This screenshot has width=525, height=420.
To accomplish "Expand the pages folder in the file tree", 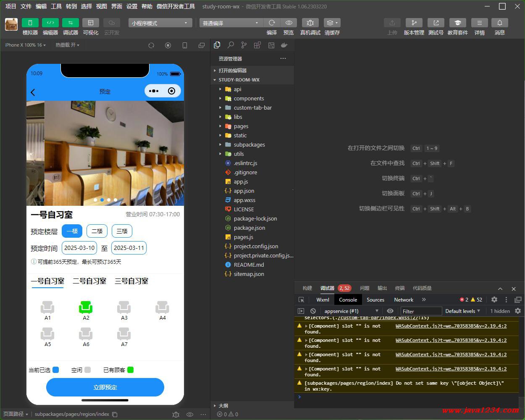I will 241,126.
